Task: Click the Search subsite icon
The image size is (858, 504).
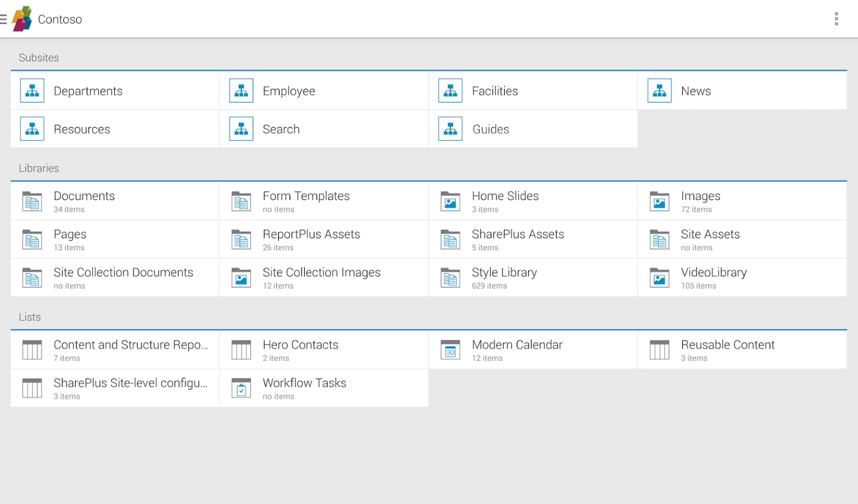Action: coord(241,129)
